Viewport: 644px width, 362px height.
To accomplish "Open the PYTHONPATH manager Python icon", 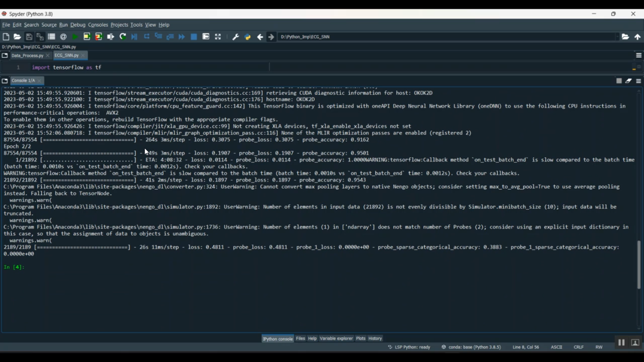I will click(x=248, y=37).
